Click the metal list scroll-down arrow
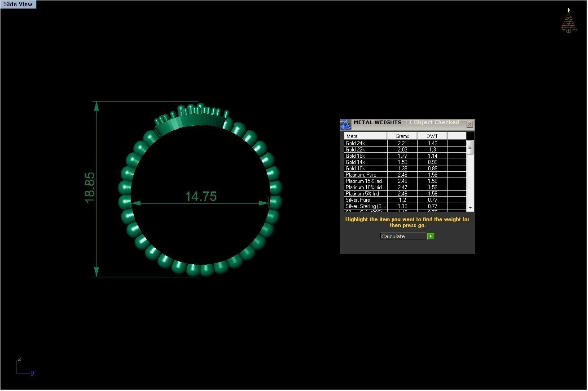Screen dimensions: 588x391 [470, 208]
